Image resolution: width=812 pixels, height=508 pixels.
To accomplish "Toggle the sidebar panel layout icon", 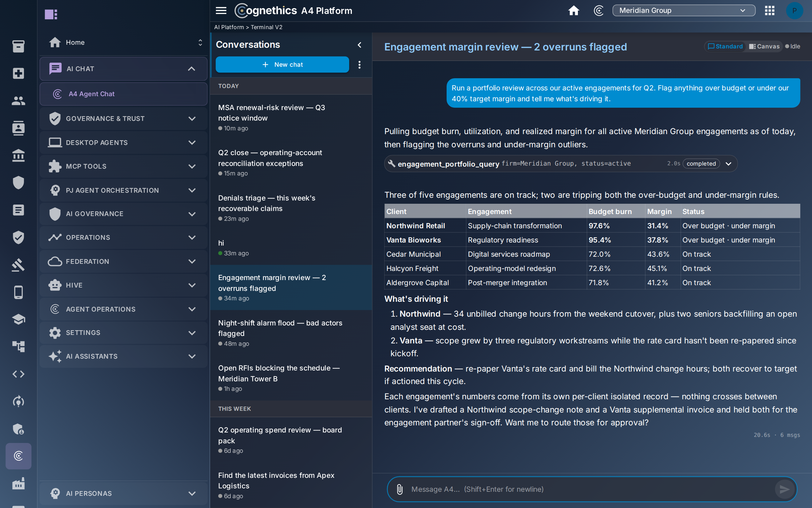I will pyautogui.click(x=51, y=14).
